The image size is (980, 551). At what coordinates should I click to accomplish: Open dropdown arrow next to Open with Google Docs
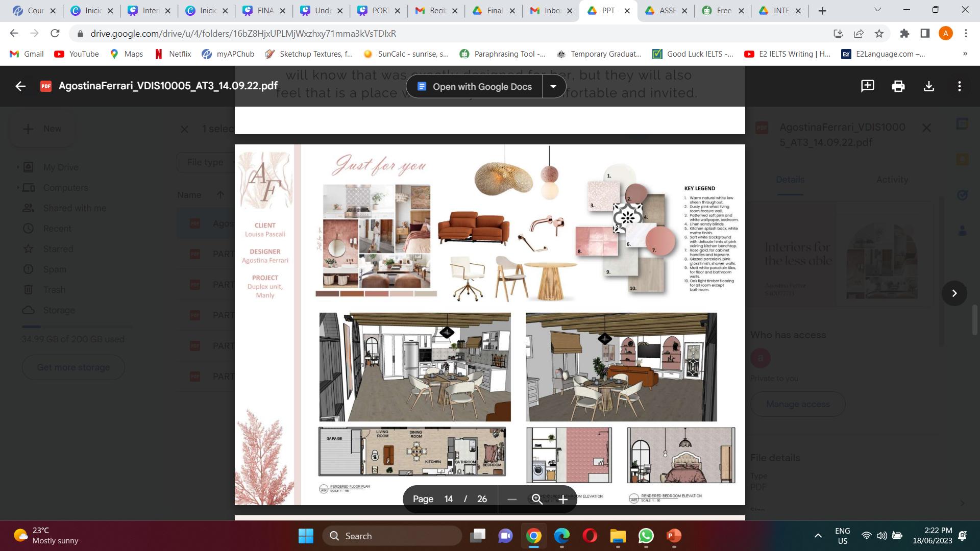coord(553,87)
